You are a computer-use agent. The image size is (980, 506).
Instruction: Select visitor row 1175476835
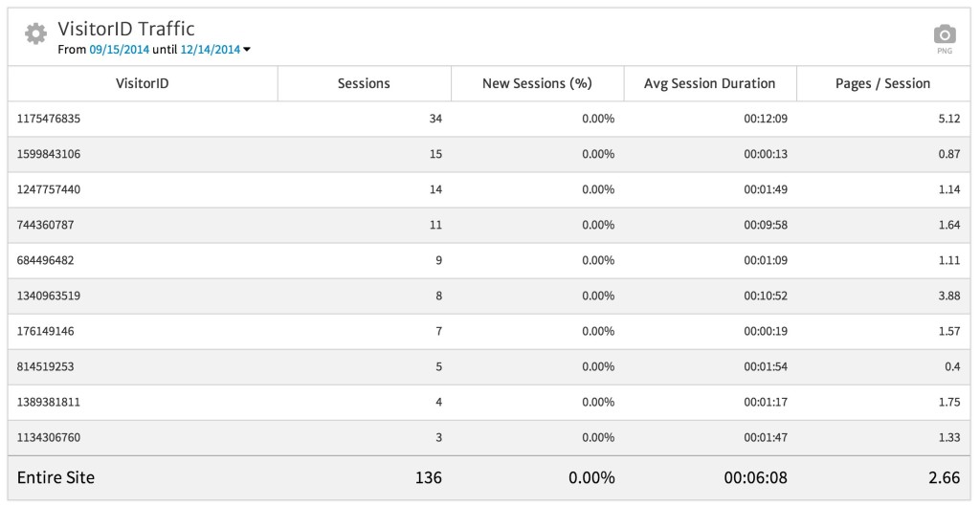pyautogui.click(x=52, y=119)
